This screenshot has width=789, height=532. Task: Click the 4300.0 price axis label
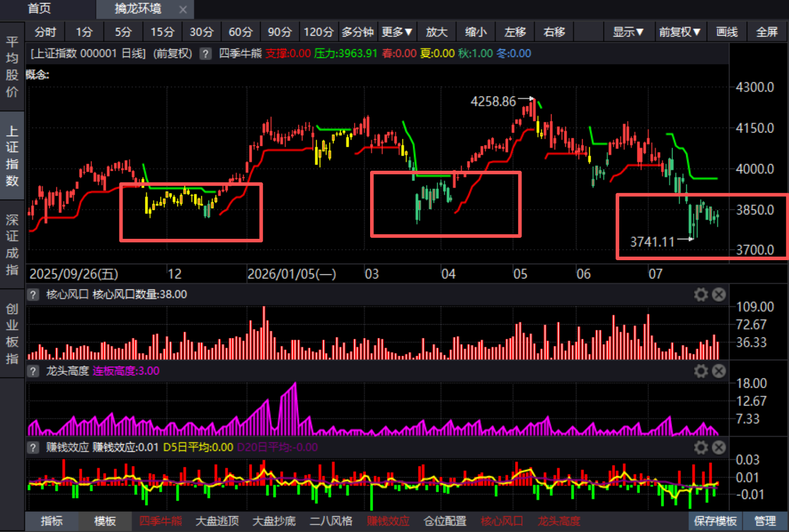tap(755, 87)
